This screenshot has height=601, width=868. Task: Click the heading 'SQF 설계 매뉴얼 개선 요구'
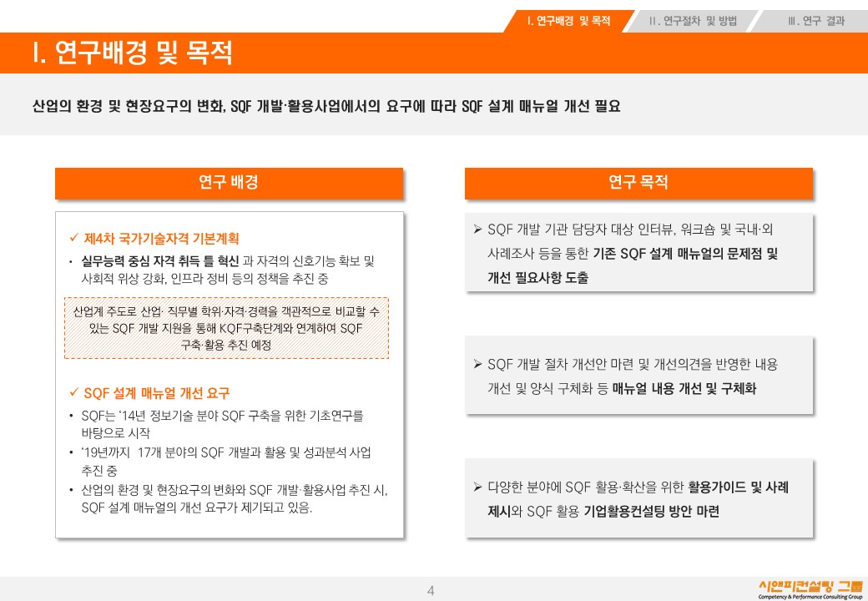point(157,393)
